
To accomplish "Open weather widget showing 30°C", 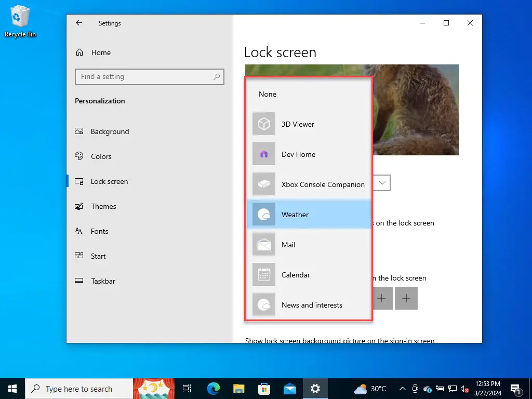I will (x=370, y=389).
